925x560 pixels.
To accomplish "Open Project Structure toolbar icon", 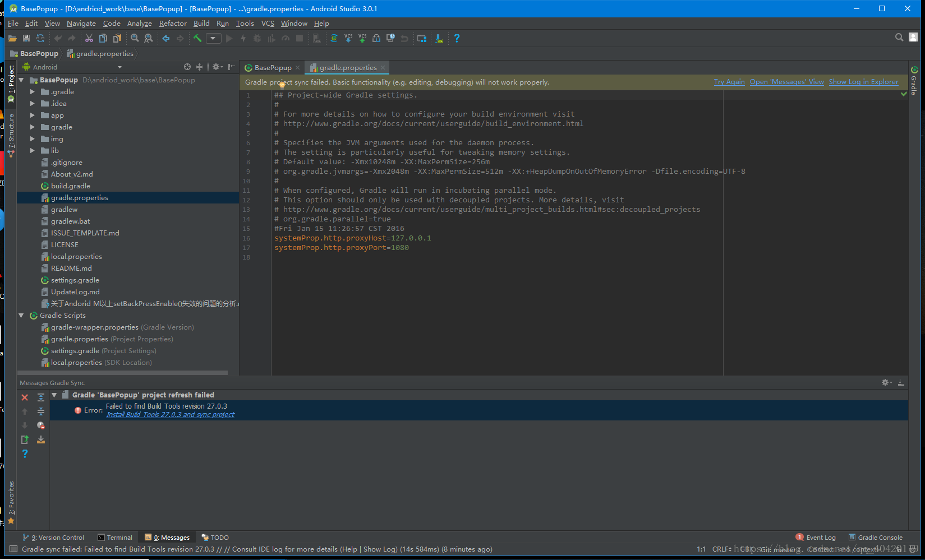I will pyautogui.click(x=422, y=38).
